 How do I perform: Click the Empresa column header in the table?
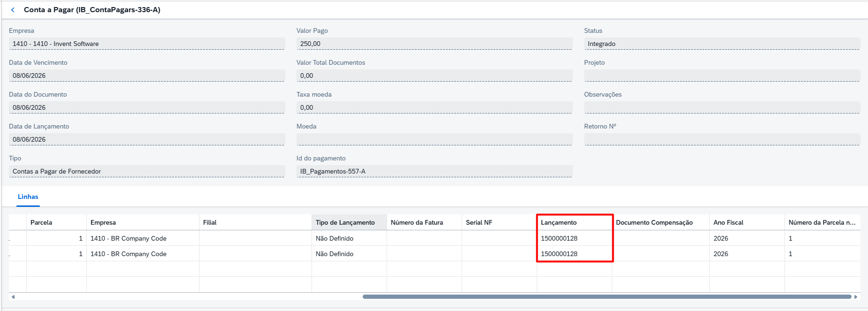click(x=143, y=222)
